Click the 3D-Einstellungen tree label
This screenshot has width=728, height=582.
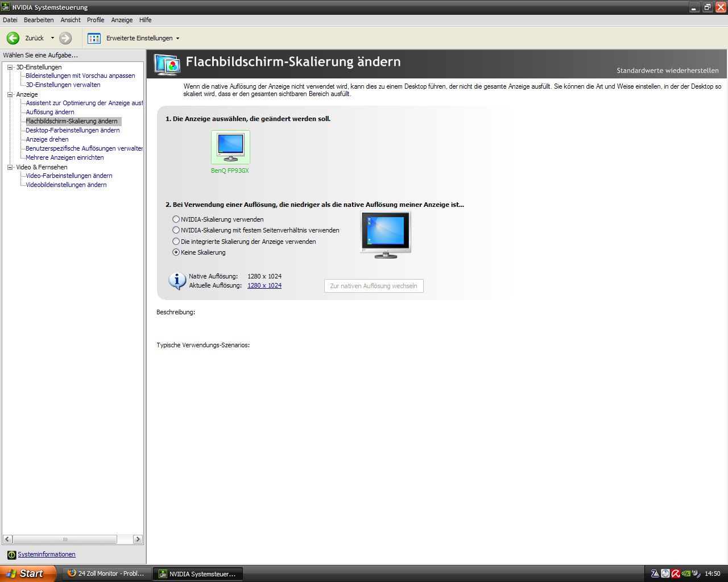[x=39, y=67]
